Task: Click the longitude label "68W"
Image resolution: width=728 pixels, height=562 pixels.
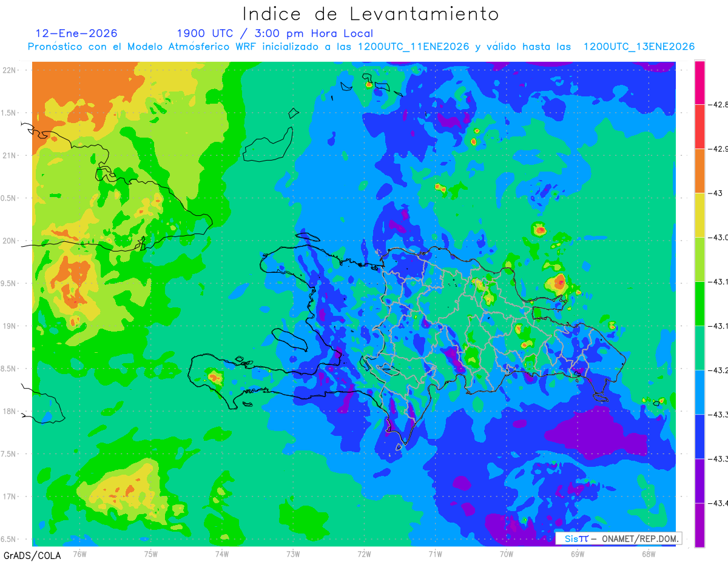Action: (649, 554)
